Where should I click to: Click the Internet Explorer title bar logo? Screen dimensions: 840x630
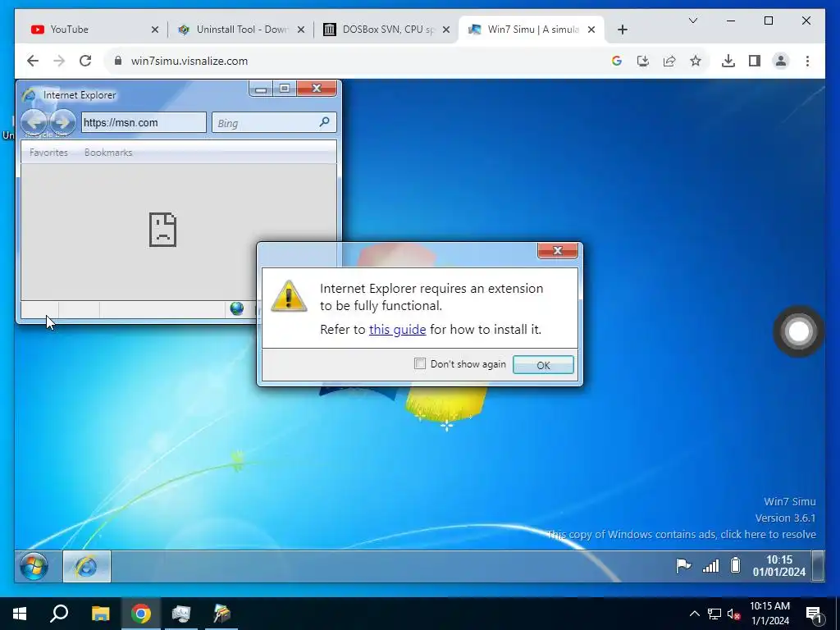pos(29,95)
